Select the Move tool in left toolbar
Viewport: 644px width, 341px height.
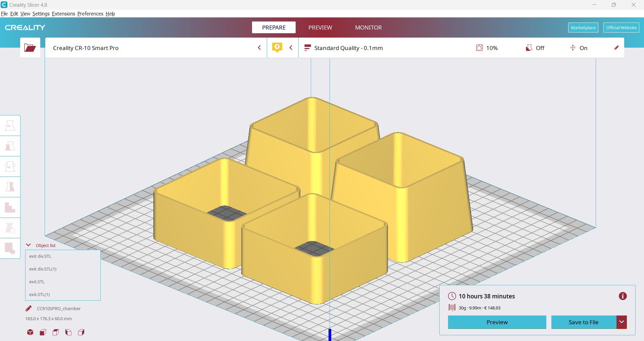10,126
